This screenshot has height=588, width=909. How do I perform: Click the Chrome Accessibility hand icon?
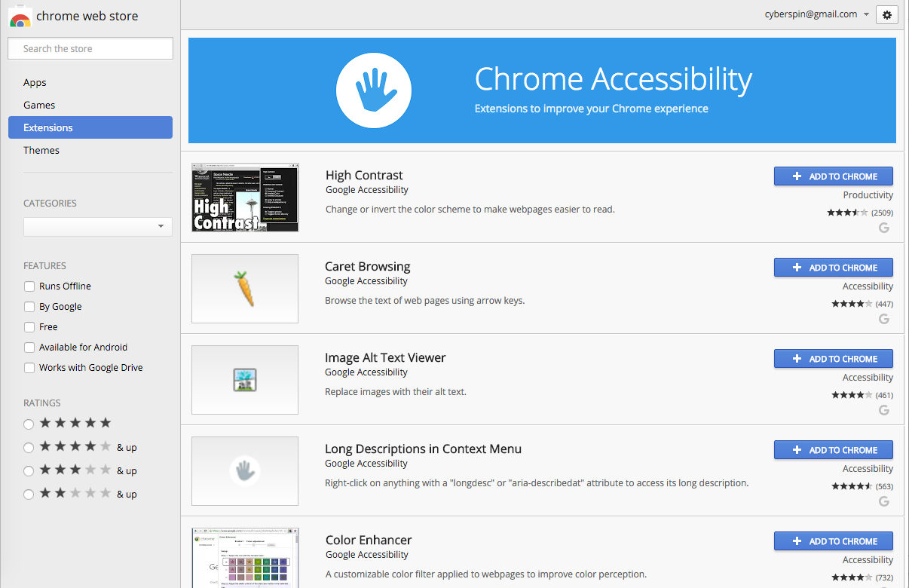click(374, 90)
